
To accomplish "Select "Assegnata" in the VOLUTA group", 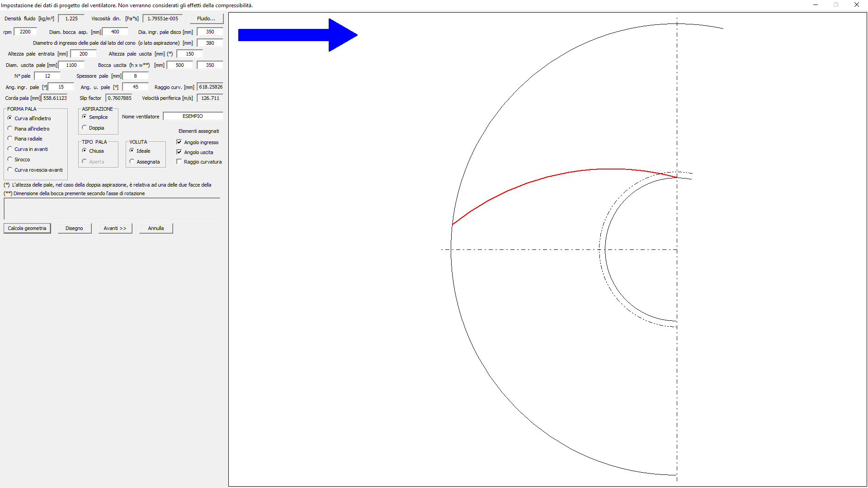I will (131, 161).
